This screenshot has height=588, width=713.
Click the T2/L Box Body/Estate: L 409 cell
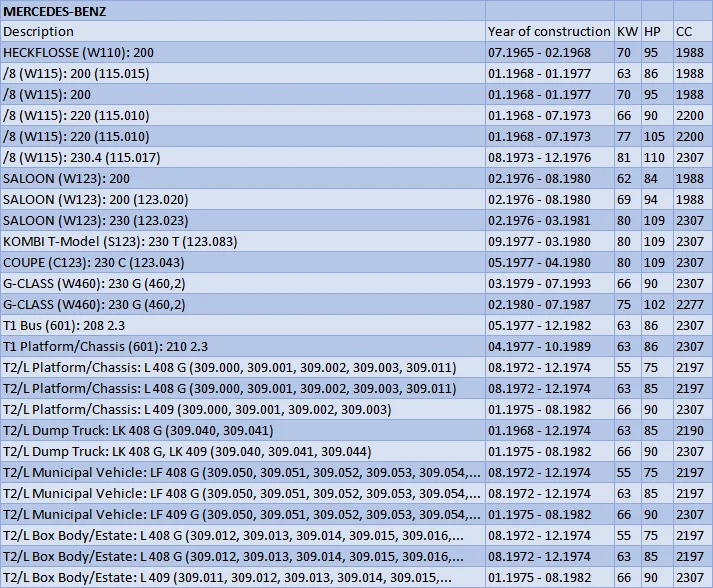(x=243, y=578)
